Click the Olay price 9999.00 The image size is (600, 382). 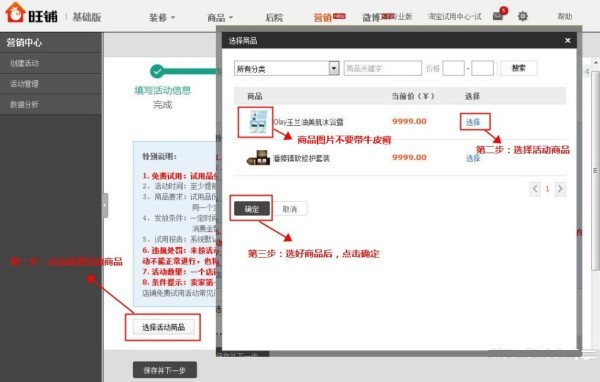[x=409, y=121]
